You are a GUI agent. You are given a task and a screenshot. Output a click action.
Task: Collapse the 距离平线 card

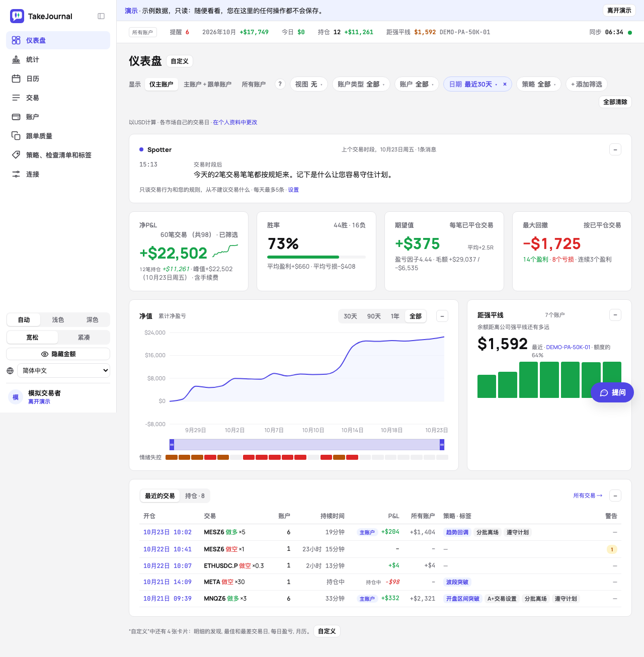(615, 315)
